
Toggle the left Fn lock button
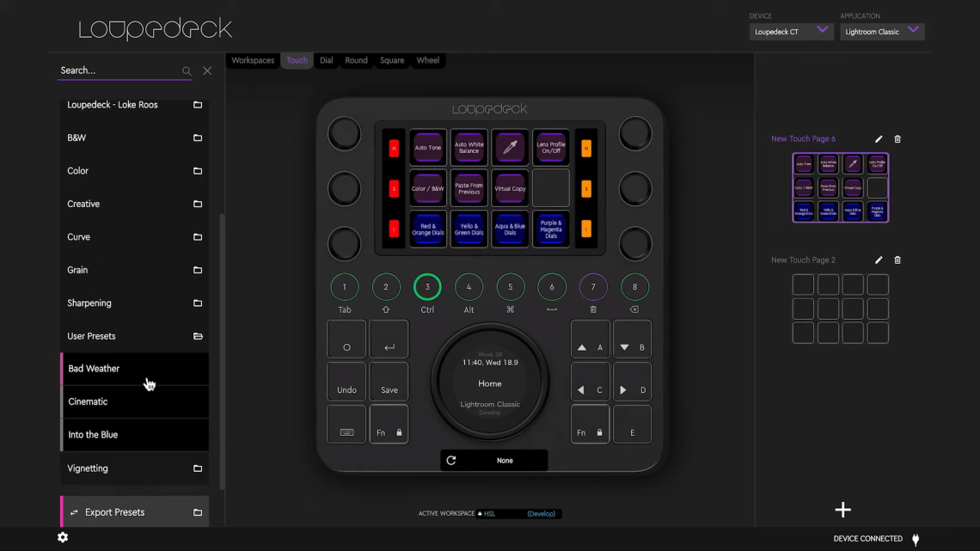click(x=389, y=424)
